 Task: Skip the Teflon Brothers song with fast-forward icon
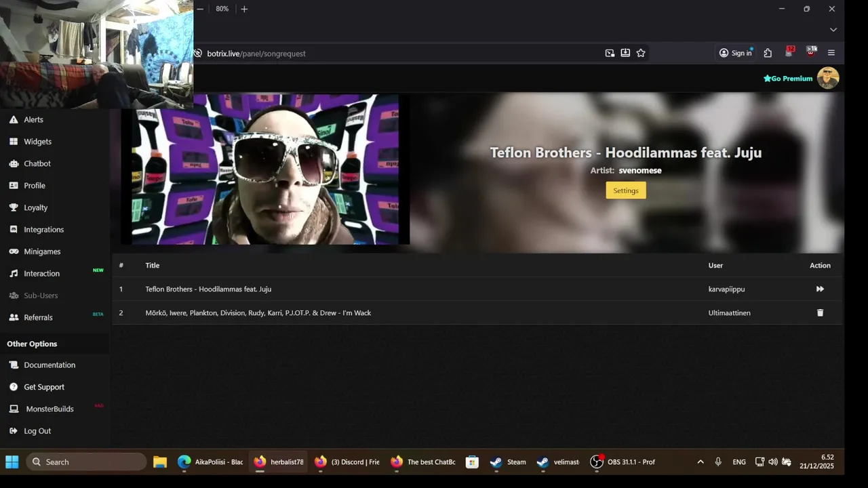(x=820, y=289)
